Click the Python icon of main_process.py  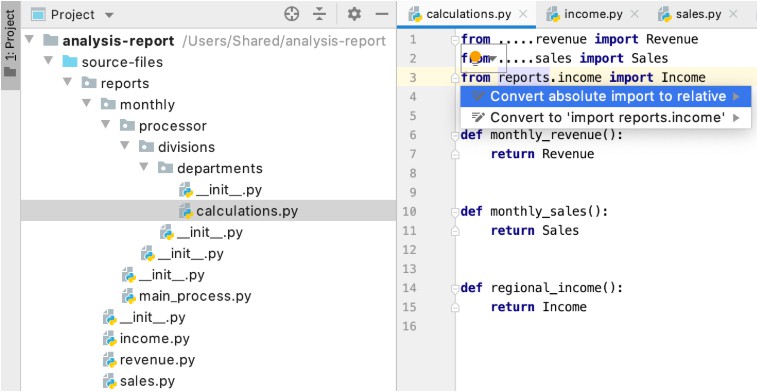click(129, 296)
